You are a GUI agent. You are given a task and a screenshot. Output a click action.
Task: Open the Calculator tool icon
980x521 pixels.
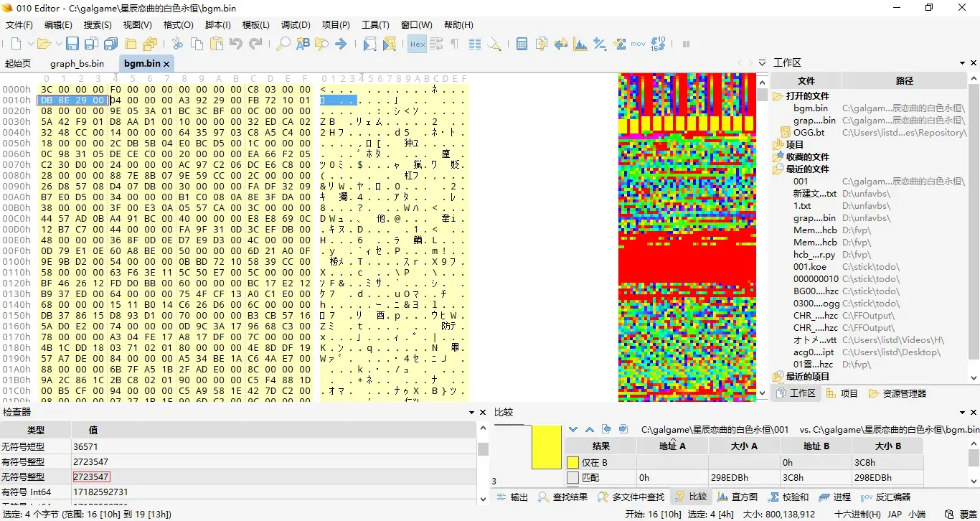point(522,44)
